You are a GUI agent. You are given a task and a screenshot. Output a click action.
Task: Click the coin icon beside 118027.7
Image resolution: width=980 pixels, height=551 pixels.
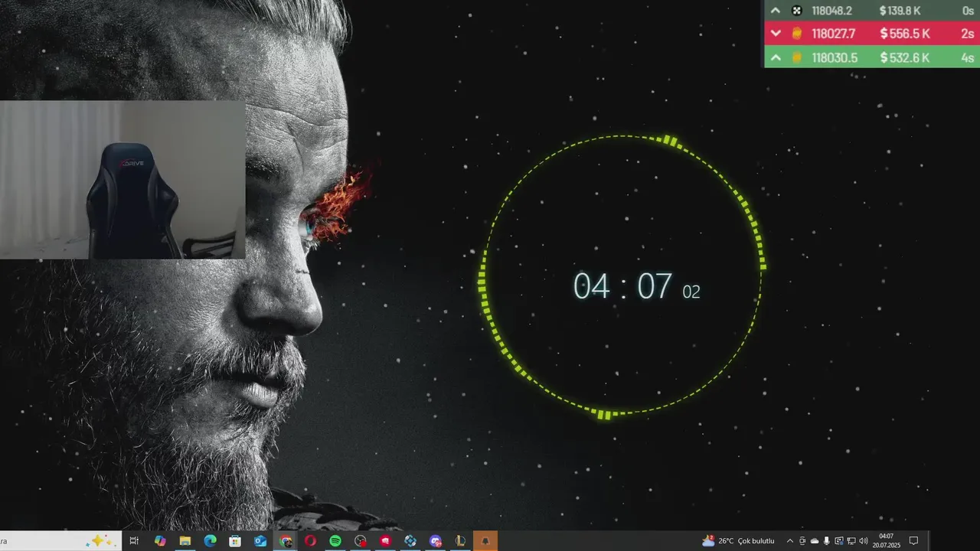pos(796,34)
